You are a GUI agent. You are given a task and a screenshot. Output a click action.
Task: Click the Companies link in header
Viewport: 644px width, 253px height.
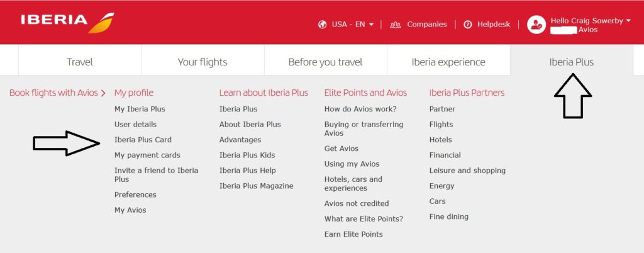coord(426,25)
